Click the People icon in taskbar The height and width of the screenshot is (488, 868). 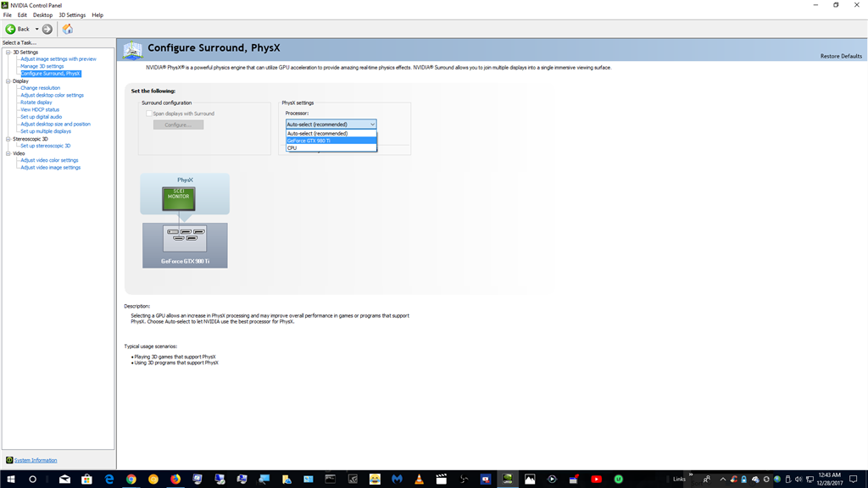click(706, 480)
